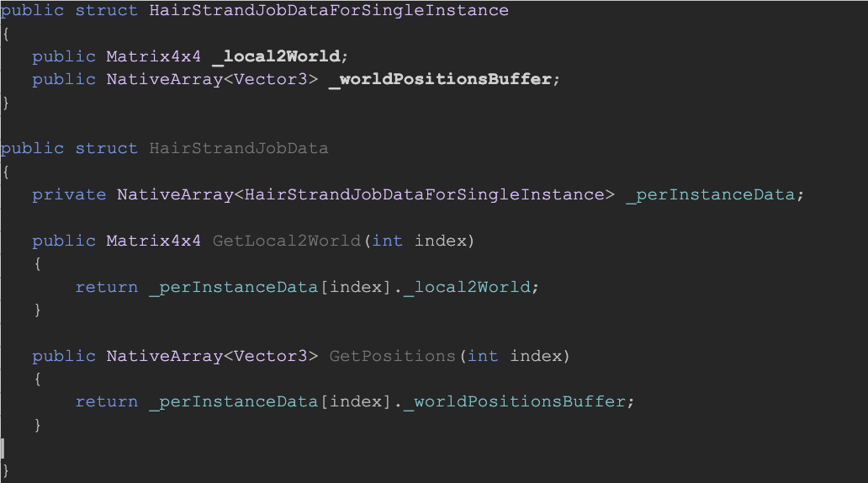Click the HairStrandJobData struct name
This screenshot has width=868, height=483.
coord(239,148)
